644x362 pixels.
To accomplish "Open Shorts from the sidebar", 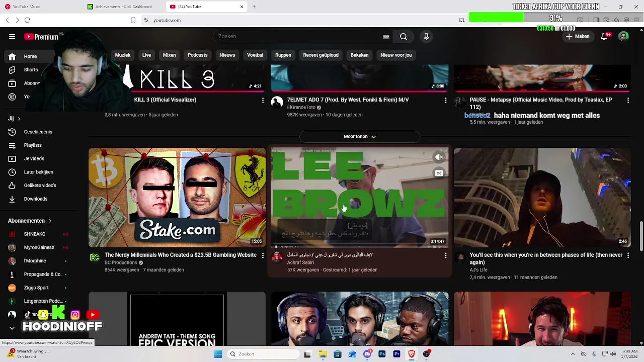I will pyautogui.click(x=31, y=70).
